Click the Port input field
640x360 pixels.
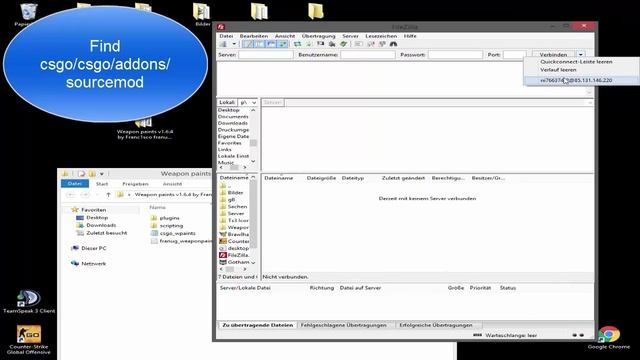point(515,55)
